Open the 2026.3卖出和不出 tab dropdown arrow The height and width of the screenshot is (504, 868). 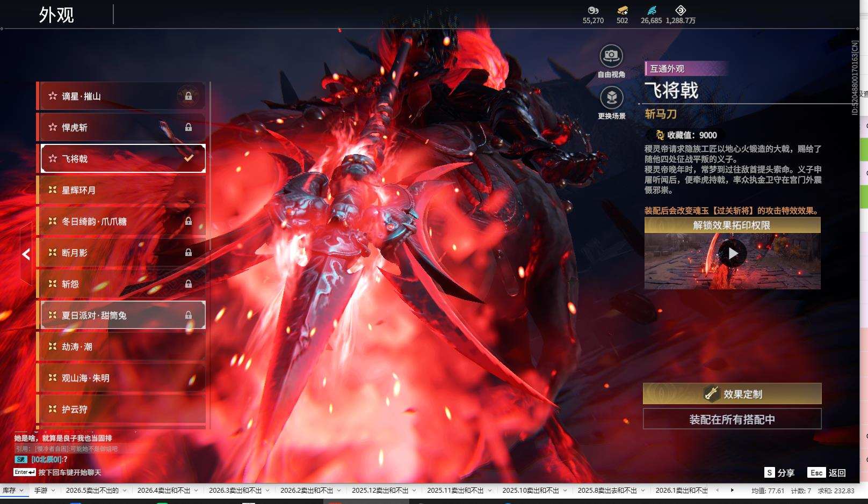(x=267, y=491)
